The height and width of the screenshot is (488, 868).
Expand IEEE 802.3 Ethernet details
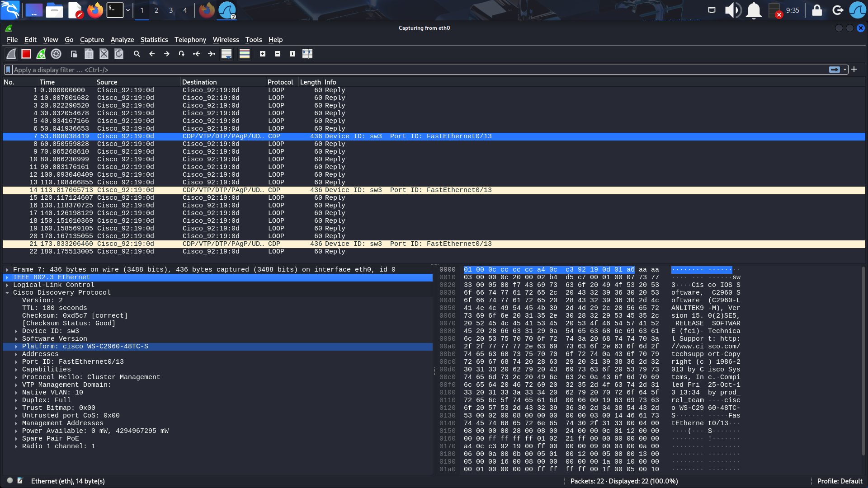[7, 277]
